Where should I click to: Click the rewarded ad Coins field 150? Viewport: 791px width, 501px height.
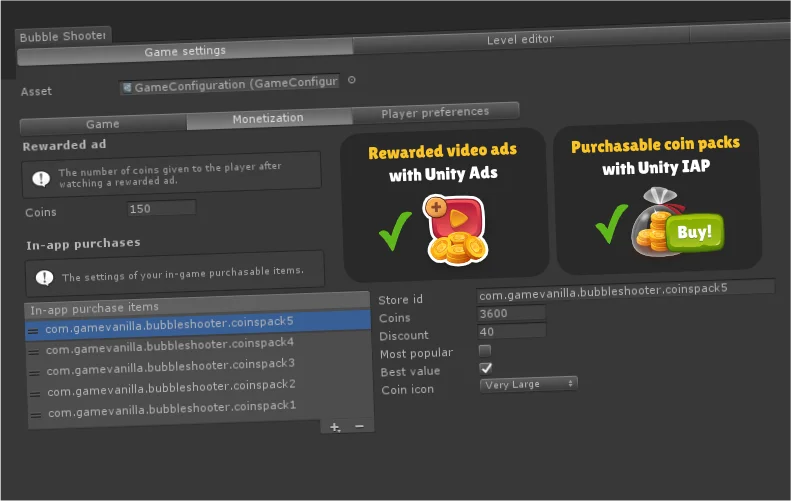[x=161, y=208]
